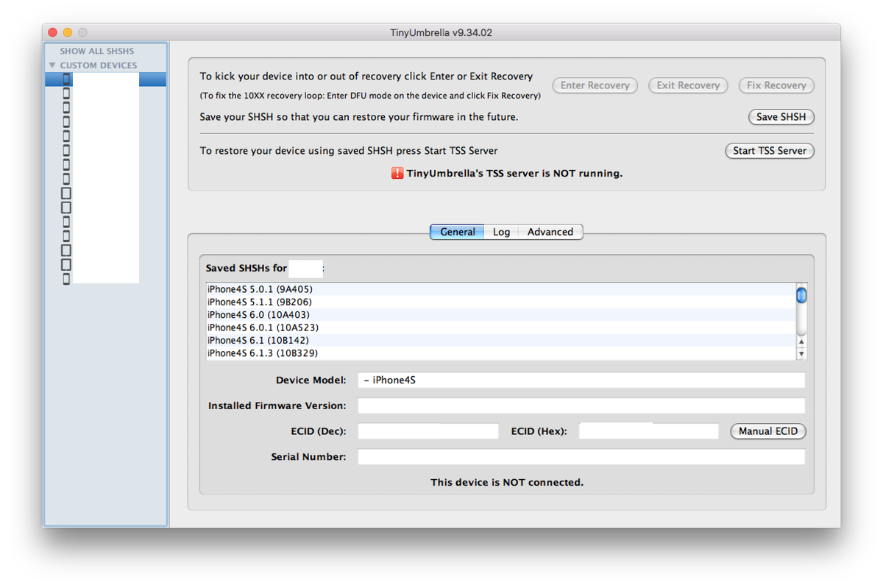The width and height of the screenshot is (883, 588).
Task: Click 'This device is NOT connected.' status
Action: [x=507, y=483]
